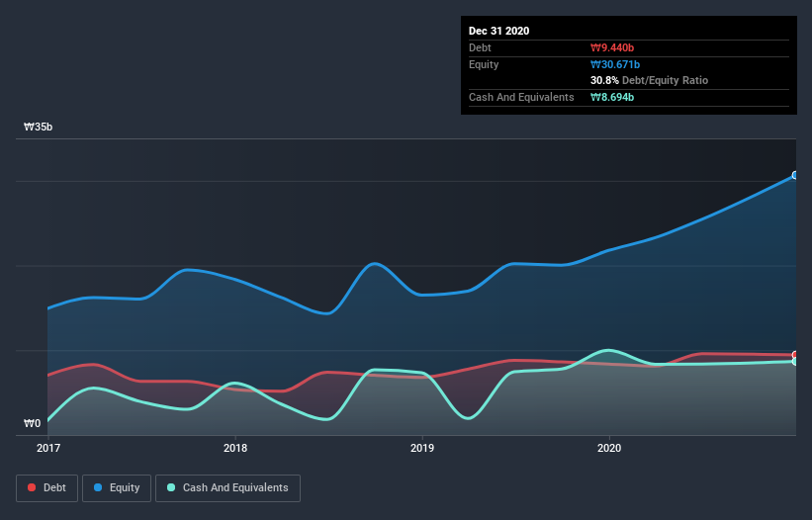
Task: Click the ₩8.694b cash value
Action: [612, 97]
